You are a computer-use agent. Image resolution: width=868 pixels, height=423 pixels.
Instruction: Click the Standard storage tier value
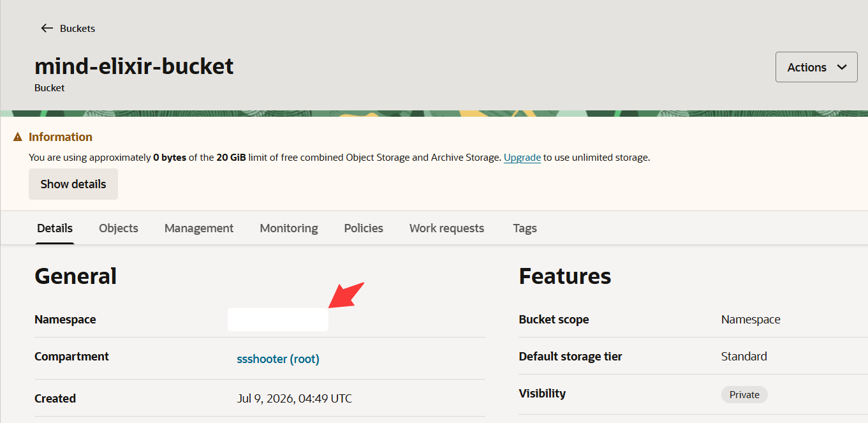coord(744,356)
